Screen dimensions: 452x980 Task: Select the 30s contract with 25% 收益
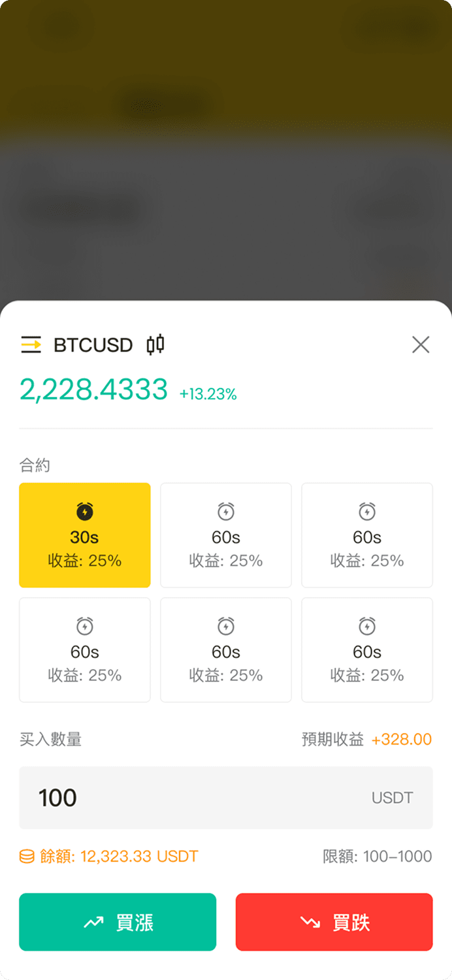(x=85, y=535)
